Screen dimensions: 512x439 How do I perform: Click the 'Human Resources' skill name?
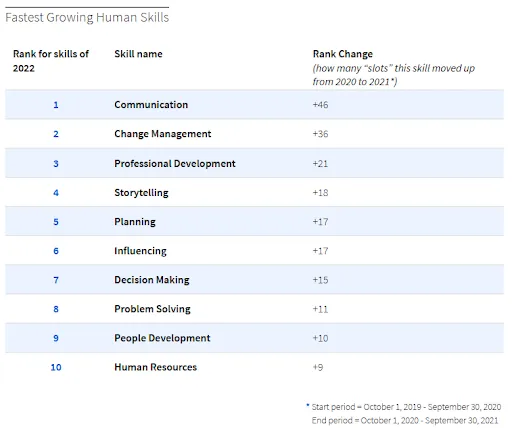(156, 367)
